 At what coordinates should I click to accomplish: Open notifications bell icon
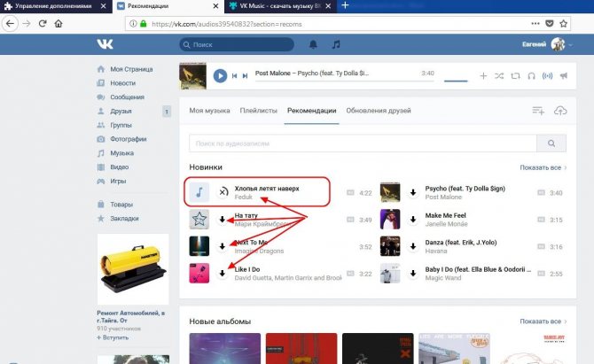coord(313,44)
